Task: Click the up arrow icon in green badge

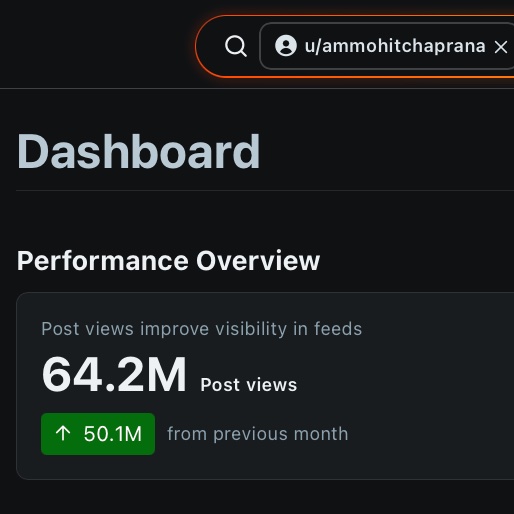Action: 63,433
